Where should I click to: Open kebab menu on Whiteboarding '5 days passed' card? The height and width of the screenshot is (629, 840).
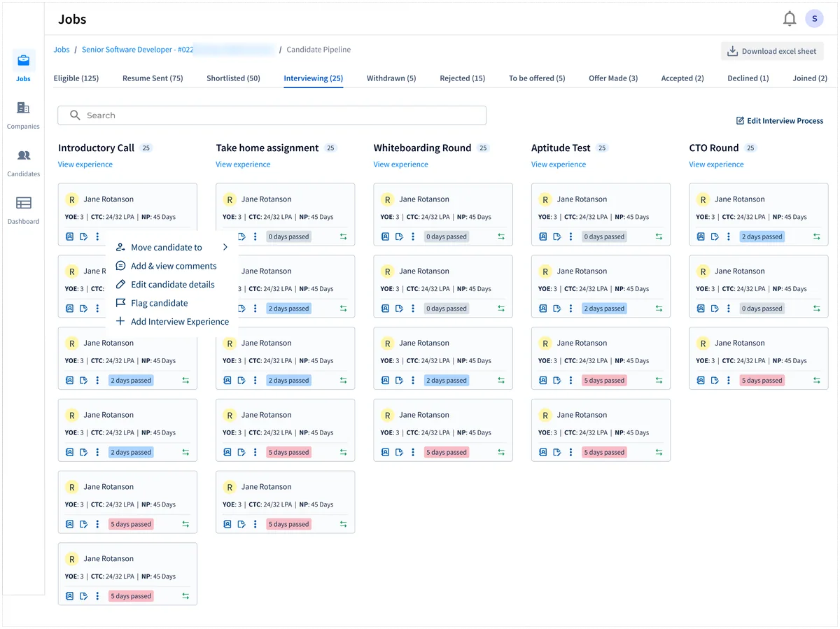[413, 453]
